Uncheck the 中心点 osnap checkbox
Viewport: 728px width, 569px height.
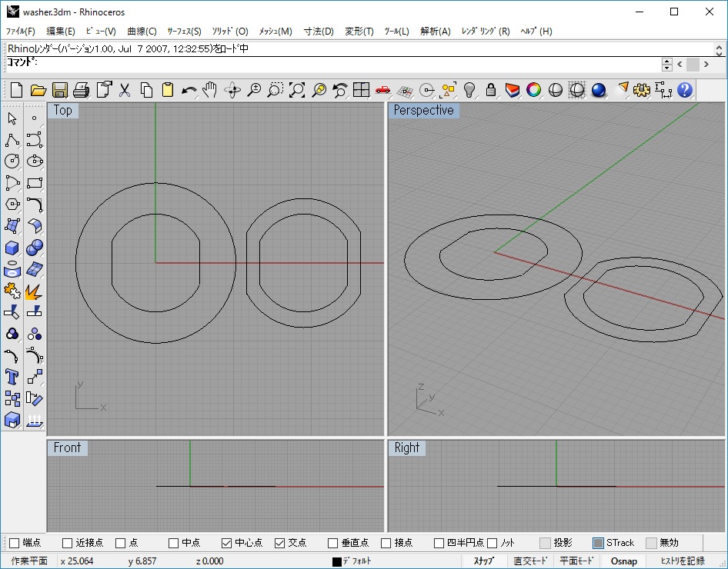[226, 543]
